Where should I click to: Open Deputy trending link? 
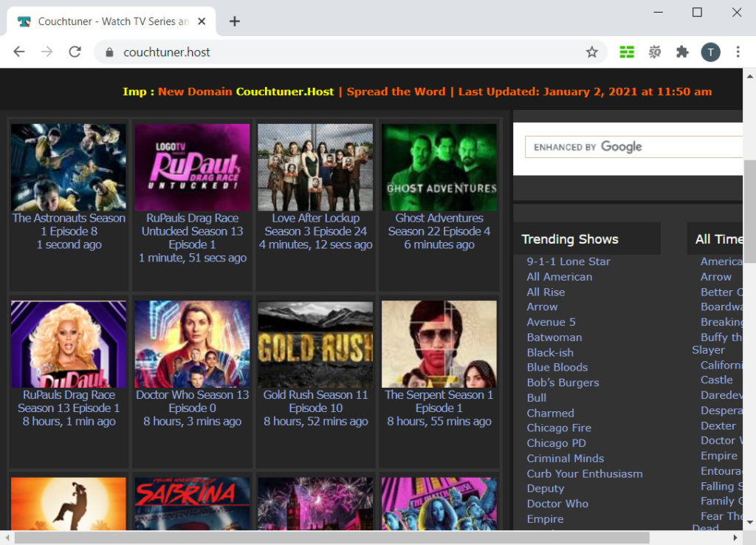[546, 489]
